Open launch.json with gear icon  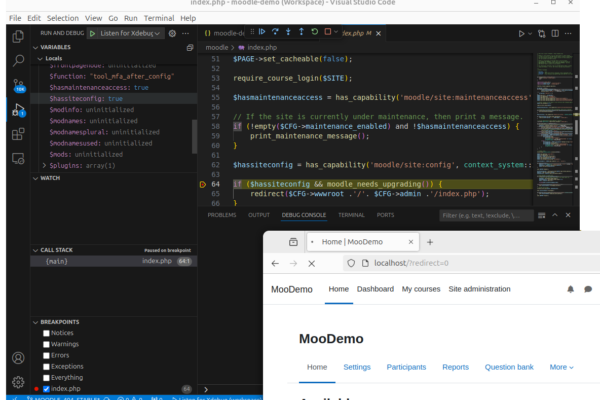(x=172, y=33)
